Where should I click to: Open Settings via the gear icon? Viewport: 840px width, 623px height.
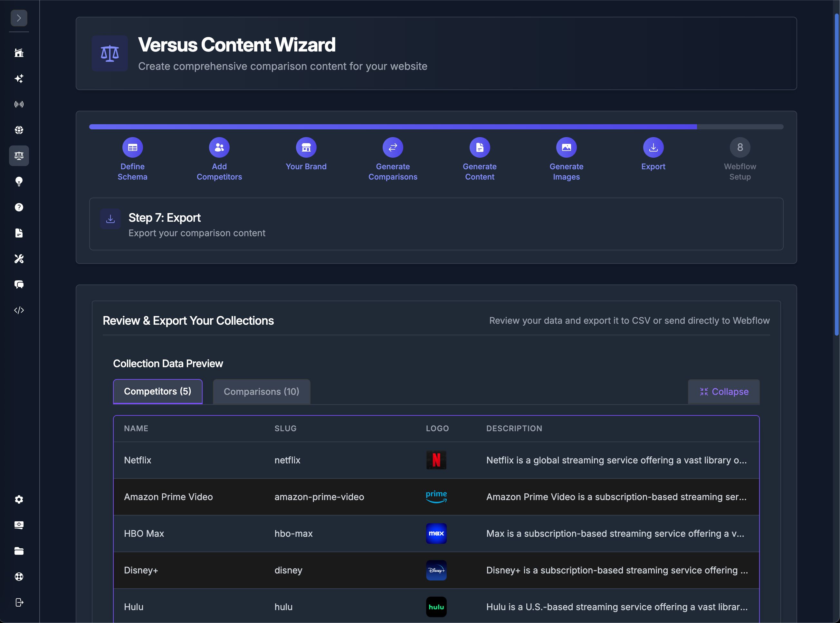pyautogui.click(x=19, y=499)
